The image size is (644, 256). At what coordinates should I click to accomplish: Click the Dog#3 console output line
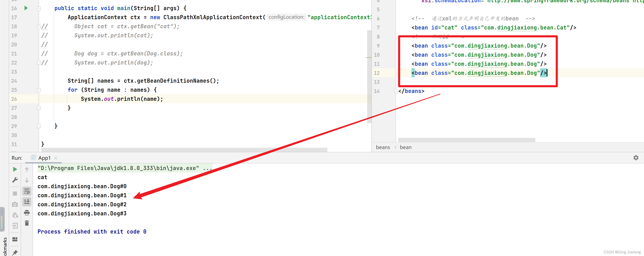pos(82,214)
